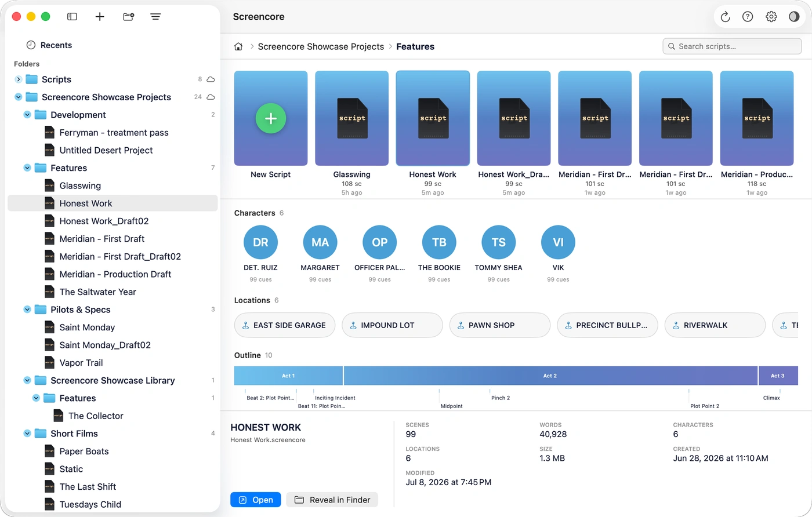Select Honest Work_Draft02 in sidebar
Image resolution: width=812 pixels, height=517 pixels.
click(113, 221)
